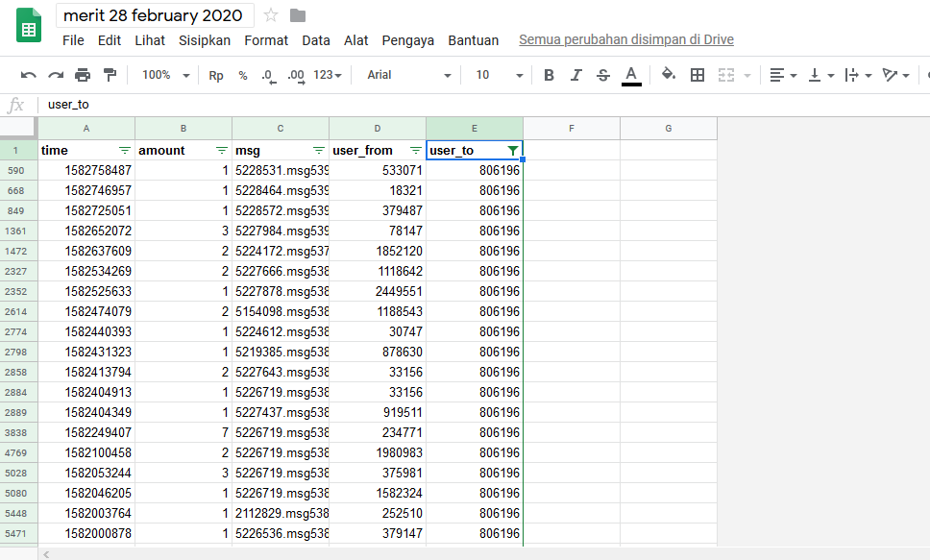Viewport: 930px width, 560px height.
Task: Increase decimal places
Action: click(x=296, y=75)
